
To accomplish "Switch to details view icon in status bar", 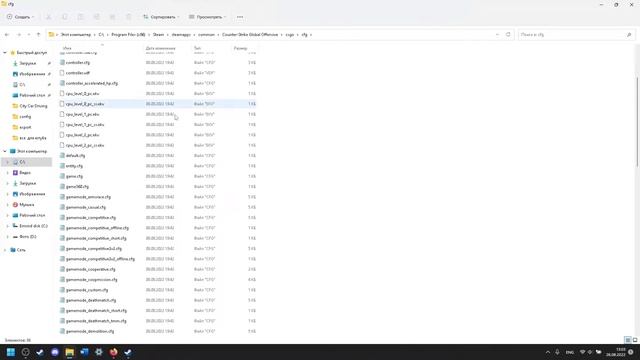I will pos(628,340).
